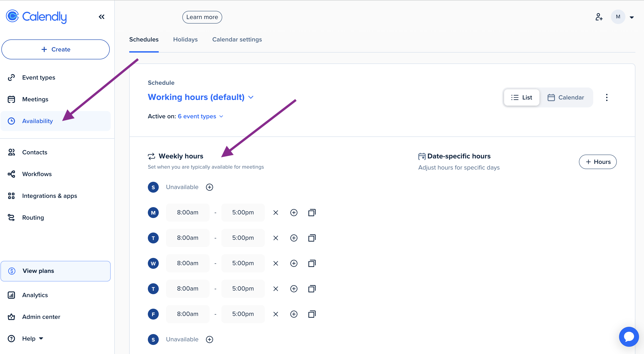Image resolution: width=644 pixels, height=354 pixels.
Task: Edit Tuesday end time 5:00pm
Action: tap(243, 238)
